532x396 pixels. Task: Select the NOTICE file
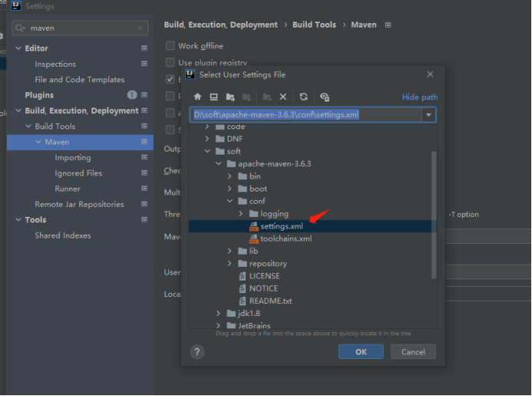[264, 289]
